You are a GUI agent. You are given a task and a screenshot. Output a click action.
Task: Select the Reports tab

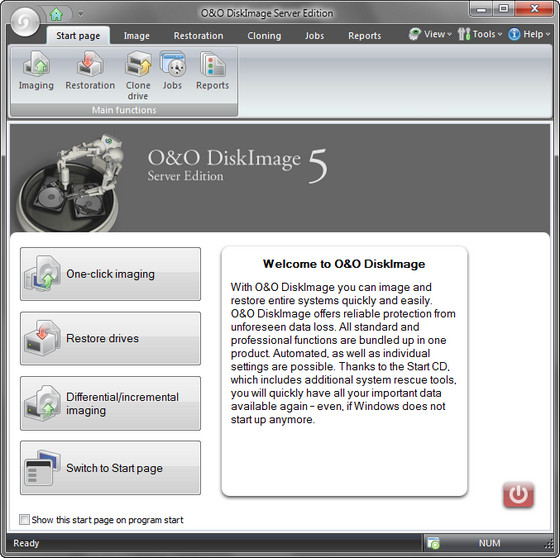click(x=365, y=36)
